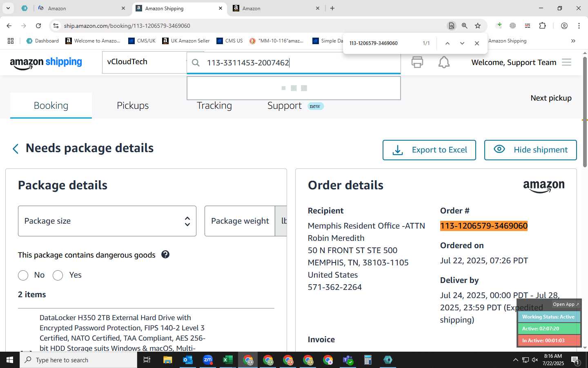Screen dimensions: 588x368
Task: Switch to the Pickups tab
Action: point(133,105)
